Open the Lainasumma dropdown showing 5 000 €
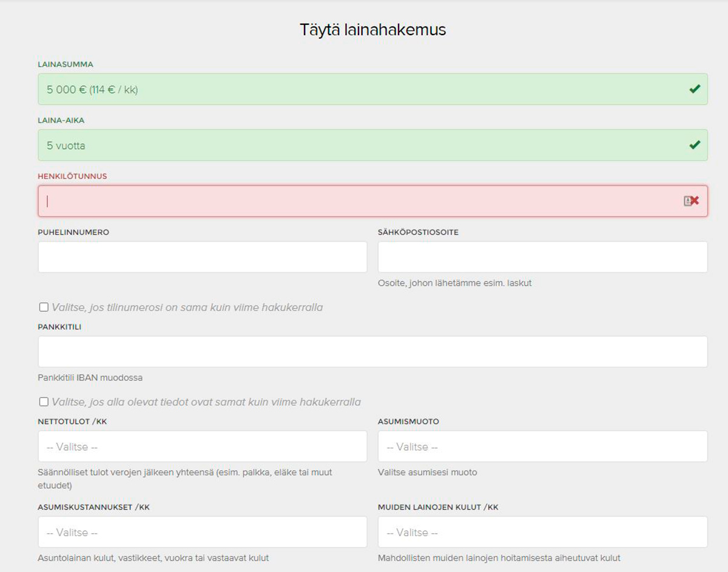 [364, 89]
